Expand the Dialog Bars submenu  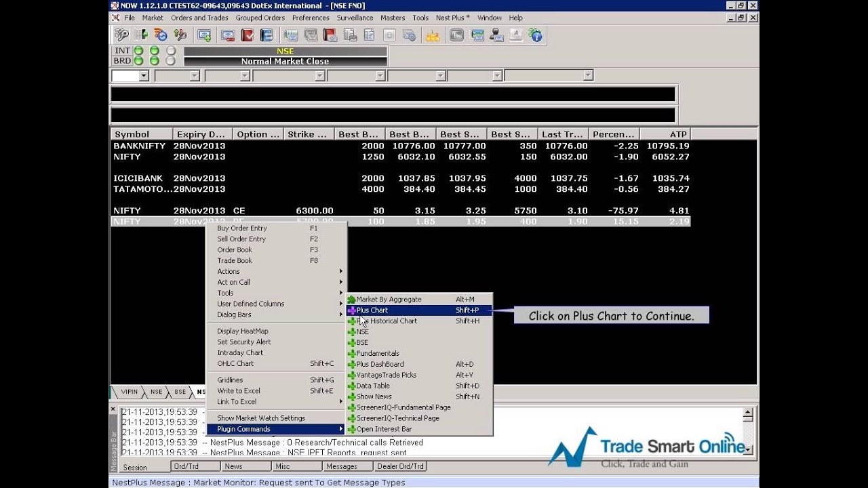(276, 315)
